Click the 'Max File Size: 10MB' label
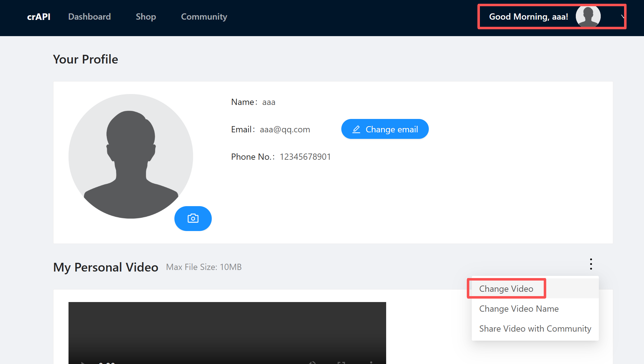Viewport: 644px width, 364px height. [x=204, y=267]
